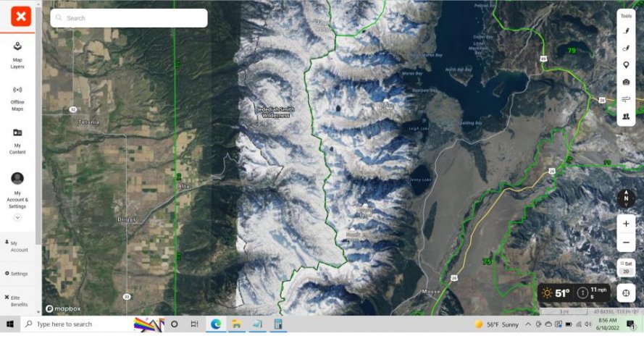Open the Settings menu item
This screenshot has height=362, width=644.
click(x=17, y=274)
